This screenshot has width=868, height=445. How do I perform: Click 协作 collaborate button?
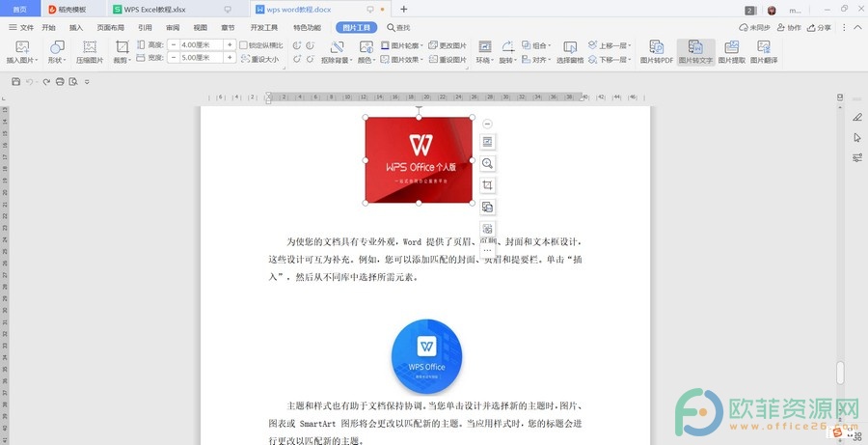[789, 27]
